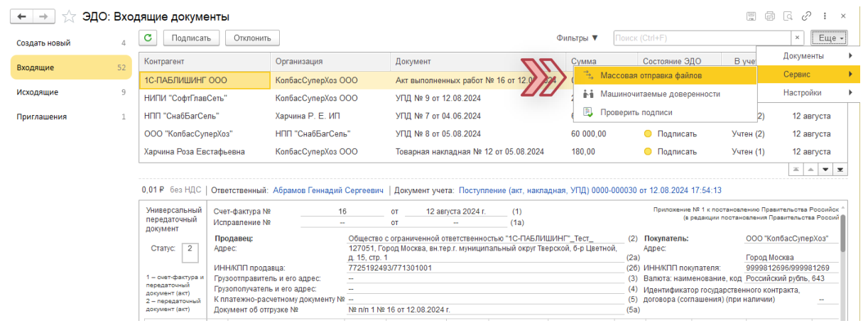Image resolution: width=868 pixels, height=328 pixels.
Task: Click the back navigation arrow
Action: point(22,16)
